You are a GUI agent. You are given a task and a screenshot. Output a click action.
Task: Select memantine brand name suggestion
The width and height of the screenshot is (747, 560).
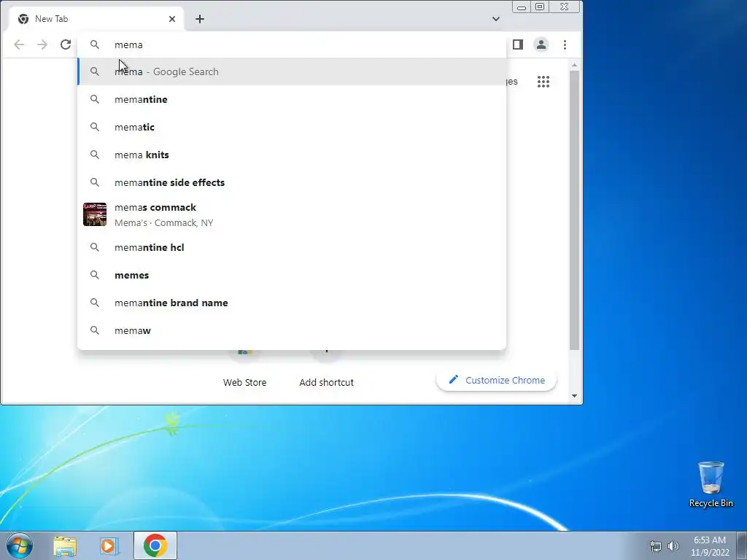pos(292,303)
